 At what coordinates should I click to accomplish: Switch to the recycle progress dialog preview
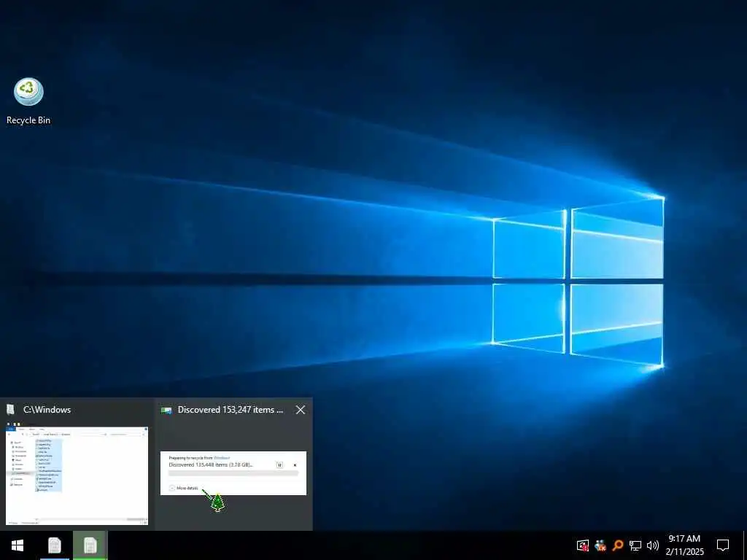pyautogui.click(x=233, y=472)
